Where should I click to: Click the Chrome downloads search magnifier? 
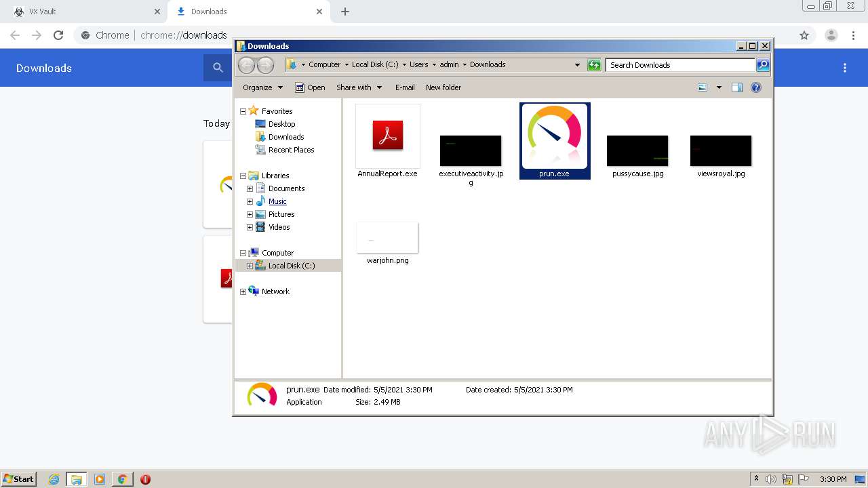click(218, 68)
